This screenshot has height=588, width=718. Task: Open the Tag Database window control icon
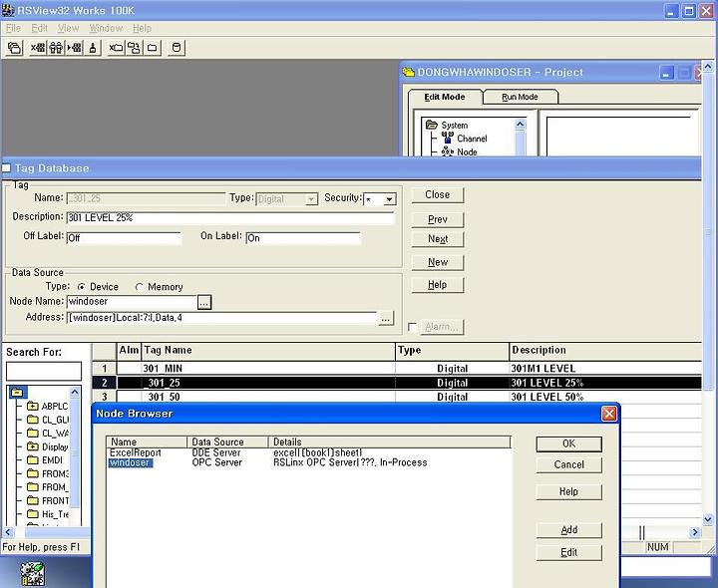tap(6, 168)
